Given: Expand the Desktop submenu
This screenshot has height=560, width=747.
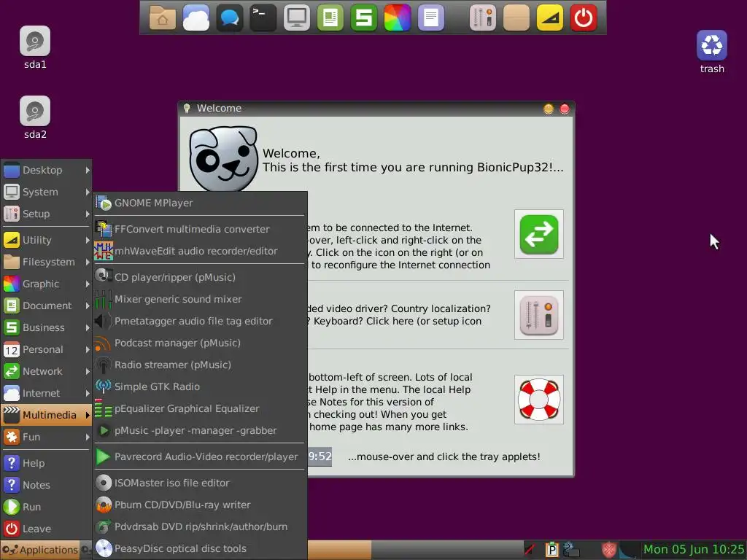Looking at the screenshot, I should point(46,170).
